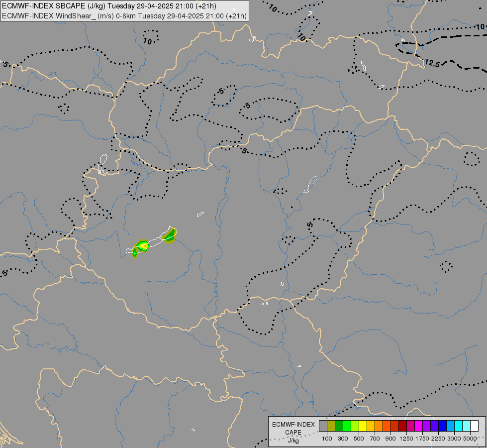Click the pure blue legend swatch

(x=442, y=426)
